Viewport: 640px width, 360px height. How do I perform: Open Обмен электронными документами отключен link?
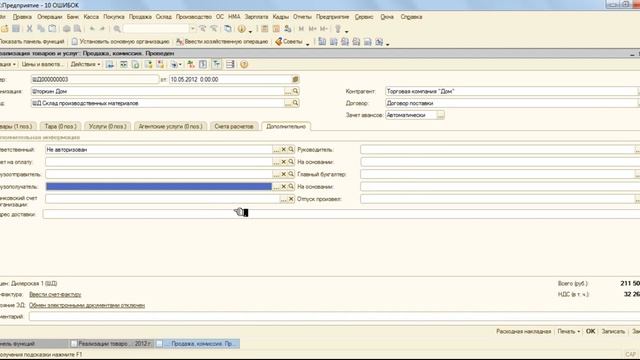(x=87, y=305)
